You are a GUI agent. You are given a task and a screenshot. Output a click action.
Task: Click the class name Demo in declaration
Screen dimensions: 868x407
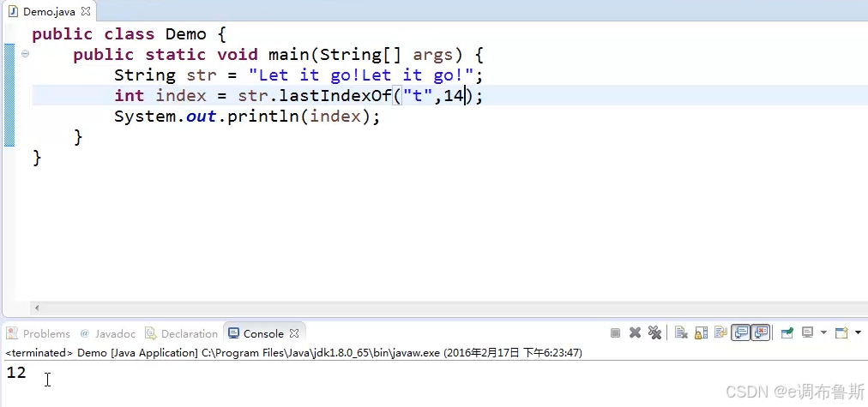point(186,33)
